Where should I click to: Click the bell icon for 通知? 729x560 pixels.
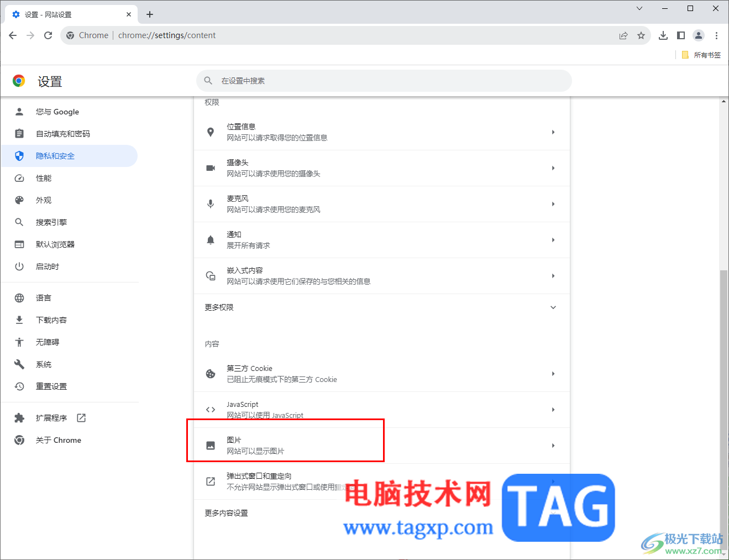tap(211, 240)
